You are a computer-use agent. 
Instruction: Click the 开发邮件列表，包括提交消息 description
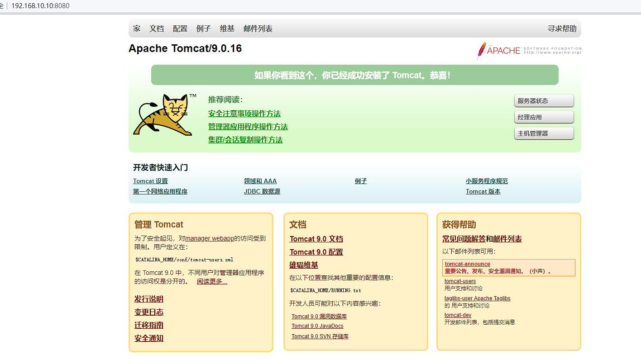(480, 322)
